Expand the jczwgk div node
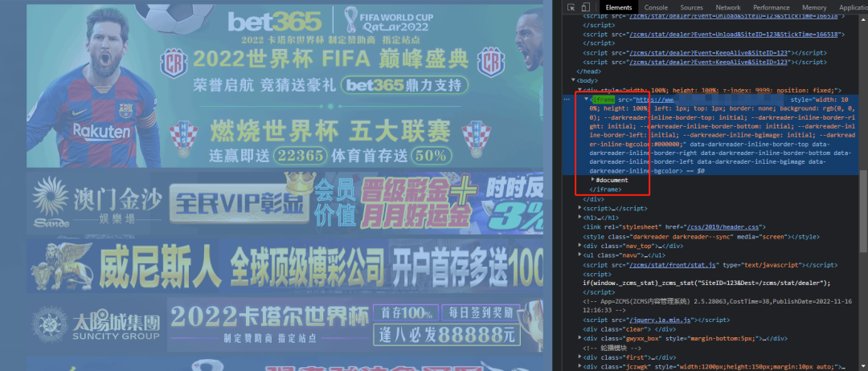Screen dimensions: 868x371 pyautogui.click(x=580, y=366)
